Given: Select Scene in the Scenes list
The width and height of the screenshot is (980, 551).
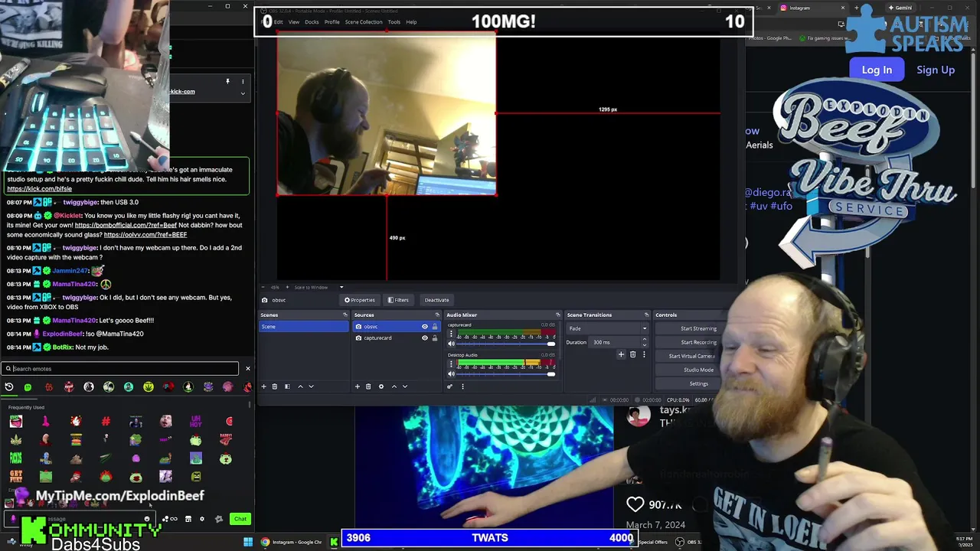Looking at the screenshot, I should 304,327.
